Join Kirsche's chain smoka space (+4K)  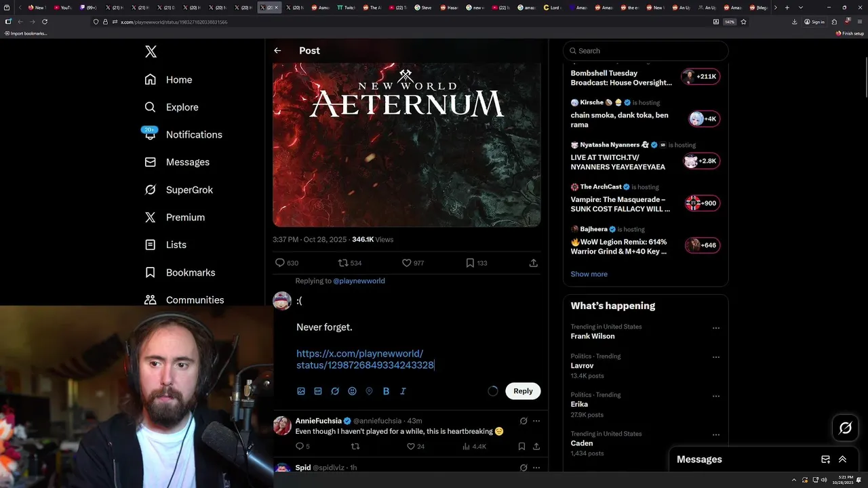pyautogui.click(x=703, y=119)
